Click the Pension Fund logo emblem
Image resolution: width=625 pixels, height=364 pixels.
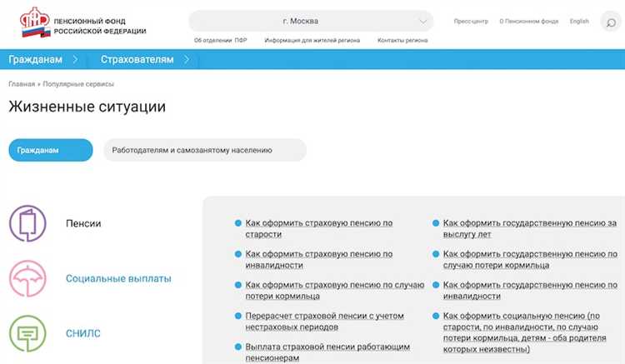click(x=35, y=22)
